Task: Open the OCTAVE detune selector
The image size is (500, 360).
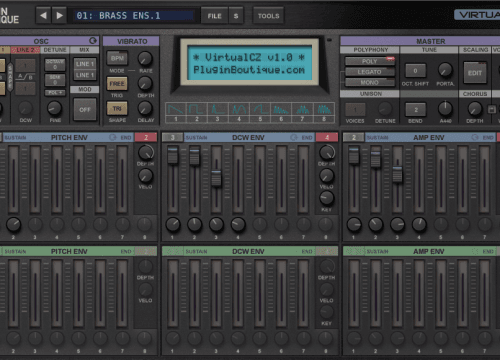Action: coord(55,64)
